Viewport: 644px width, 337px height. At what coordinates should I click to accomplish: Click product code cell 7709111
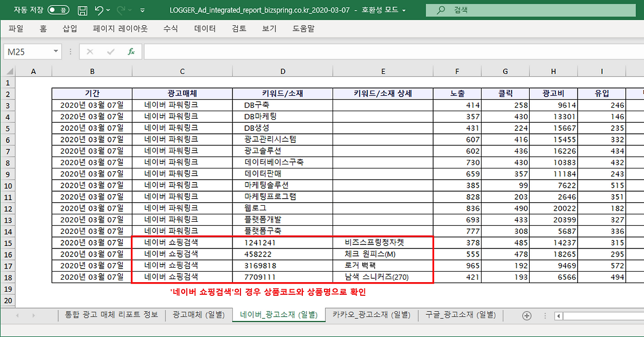click(283, 277)
